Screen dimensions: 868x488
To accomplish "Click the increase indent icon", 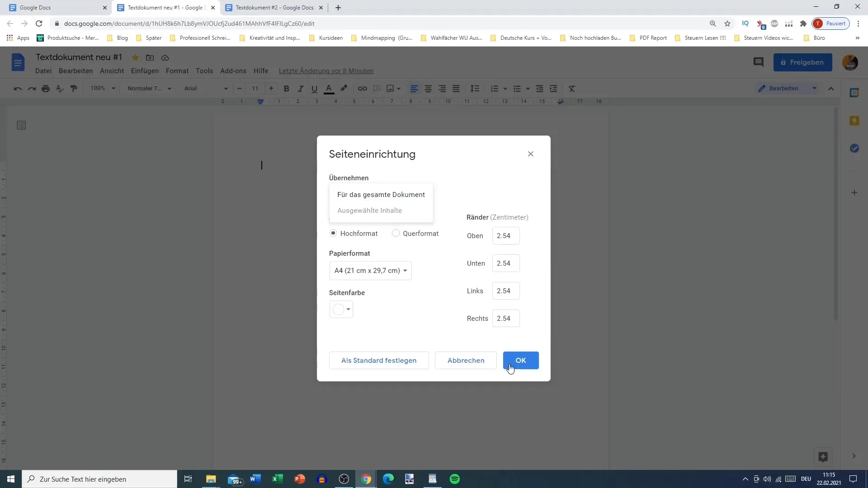I will [x=553, y=88].
